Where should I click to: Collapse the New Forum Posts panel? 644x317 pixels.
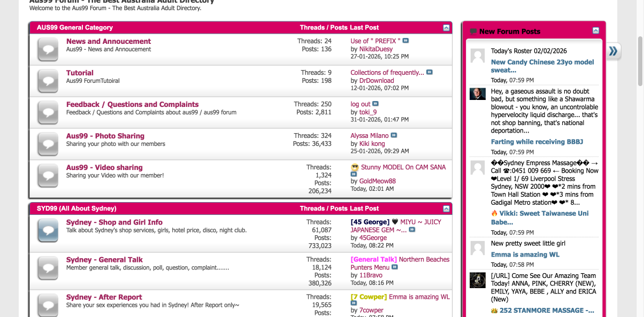[596, 31]
